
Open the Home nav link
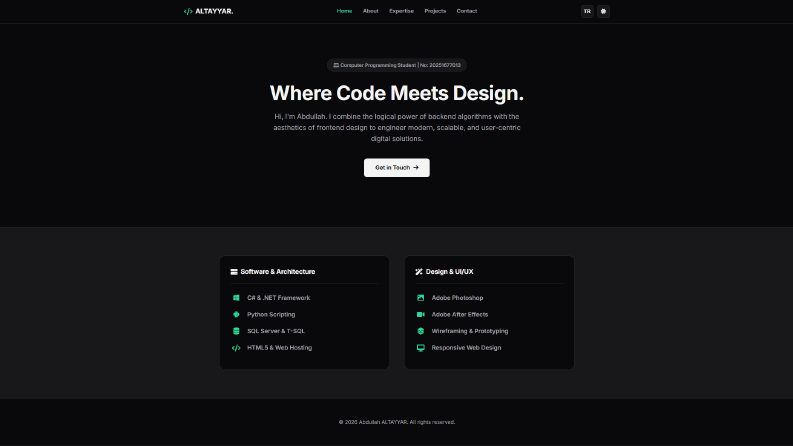pyautogui.click(x=344, y=11)
